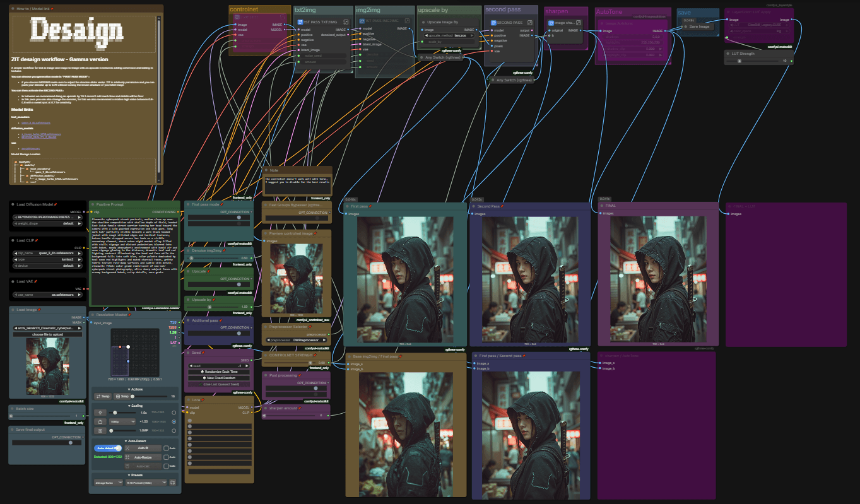The height and width of the screenshot is (504, 860).
Task: Open the preprocessor dropdown showing DWPreprocessor
Action: (297, 340)
